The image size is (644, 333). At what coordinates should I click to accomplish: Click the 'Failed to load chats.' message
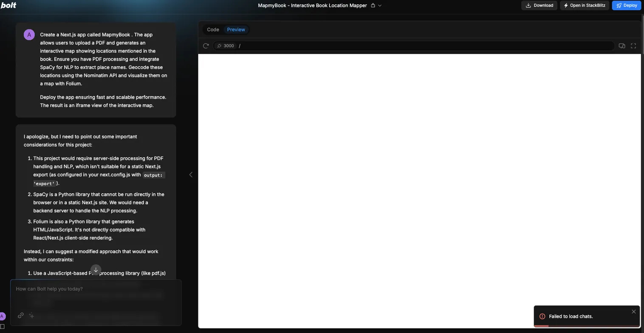tap(571, 316)
